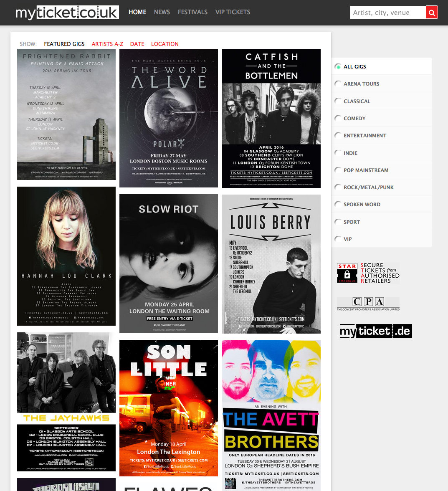Open the CPA Concert Promoters Association logo
The image size is (448, 491).
(368, 304)
